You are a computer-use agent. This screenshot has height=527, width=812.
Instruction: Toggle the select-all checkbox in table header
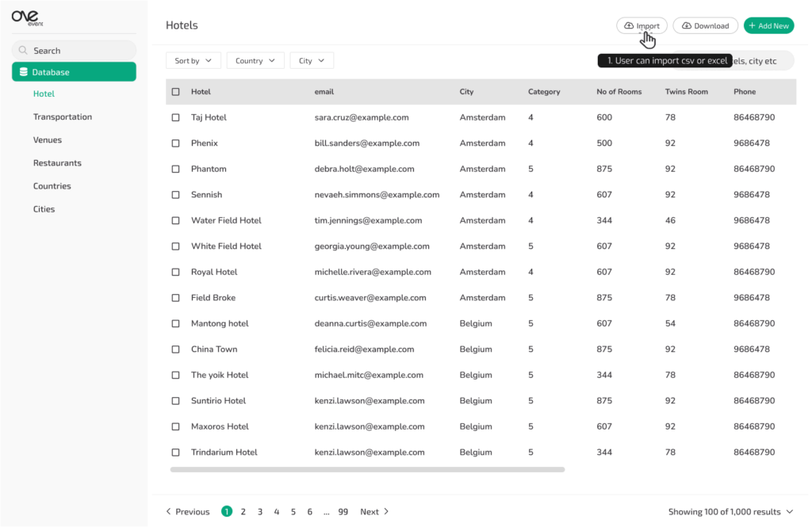176,92
